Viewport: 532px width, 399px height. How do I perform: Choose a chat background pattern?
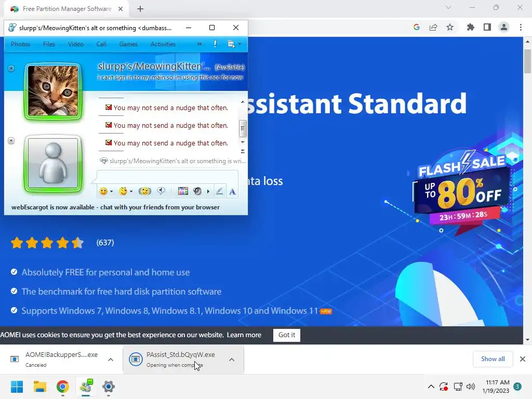click(183, 191)
